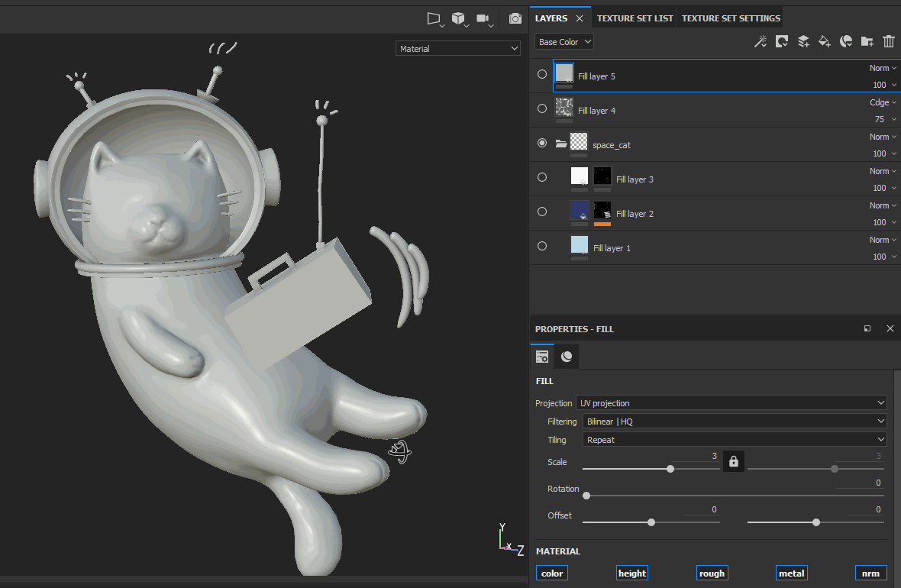Image resolution: width=901 pixels, height=588 pixels.
Task: Expand the UV projection dropdown
Action: [x=731, y=403]
